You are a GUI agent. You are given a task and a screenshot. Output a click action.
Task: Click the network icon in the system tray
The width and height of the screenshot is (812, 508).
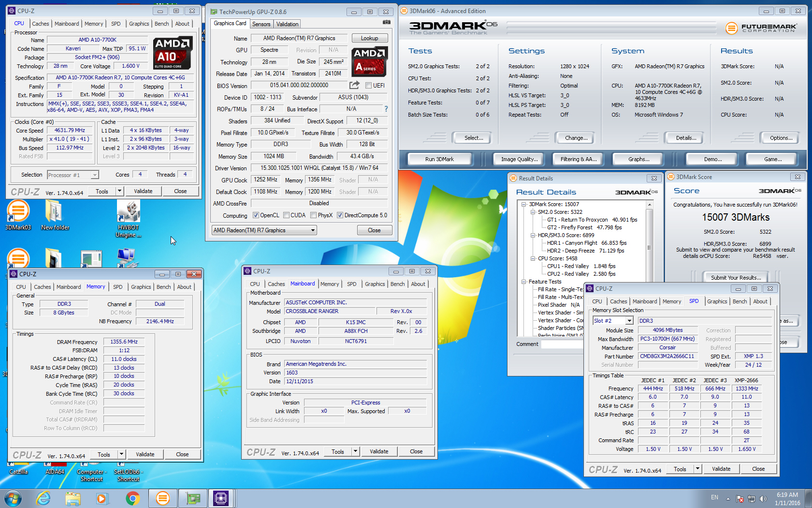coord(752,498)
